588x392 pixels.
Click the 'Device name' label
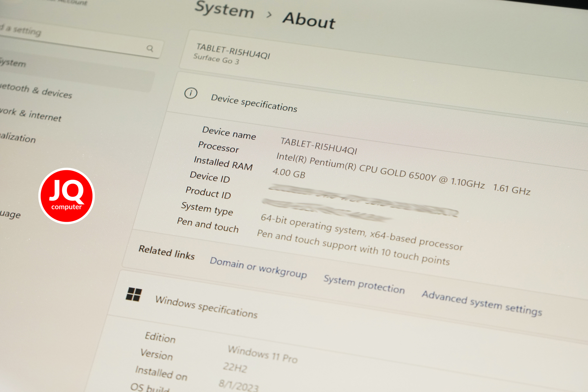coord(229,133)
